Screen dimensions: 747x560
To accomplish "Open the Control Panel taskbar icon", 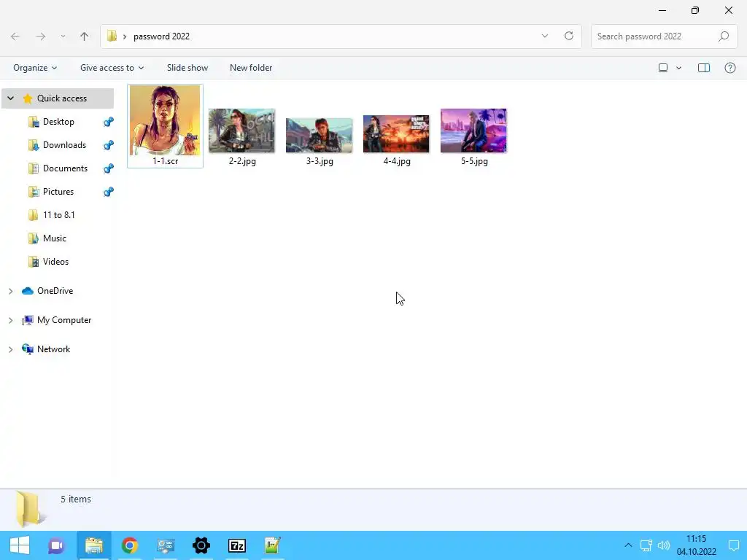I will (166, 545).
